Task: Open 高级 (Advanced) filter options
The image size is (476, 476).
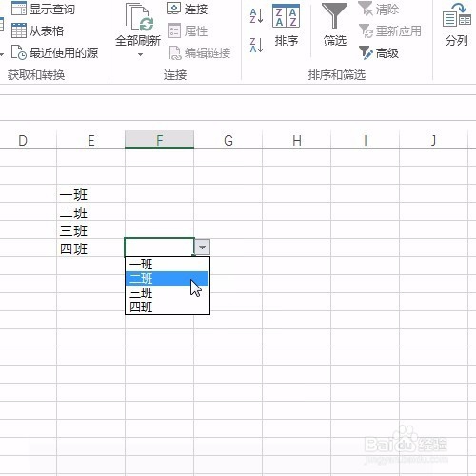Action: pos(379,52)
